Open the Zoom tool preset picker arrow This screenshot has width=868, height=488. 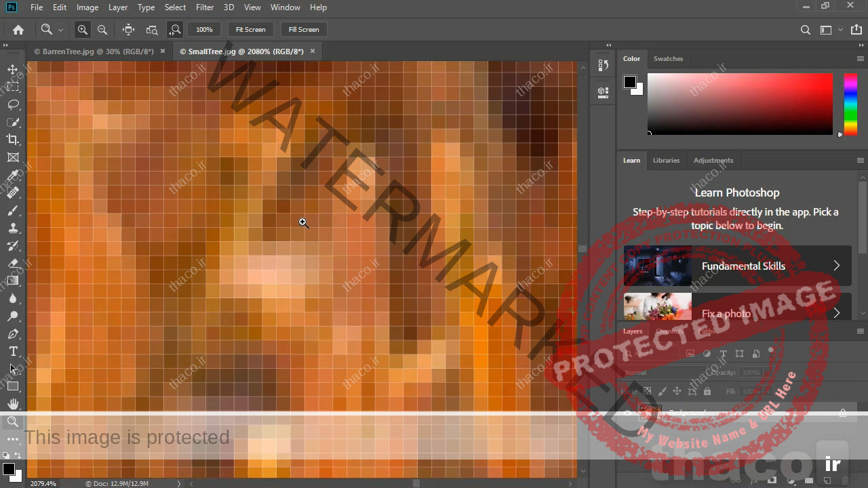[x=60, y=29]
